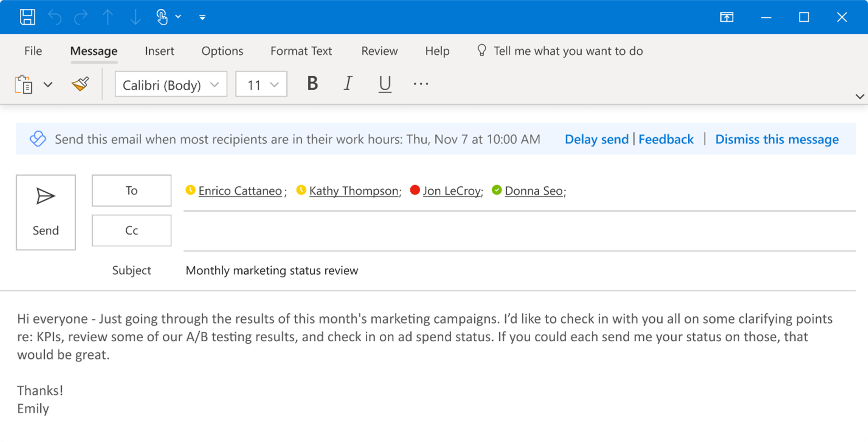
Task: Open the Insert ribbon tab
Action: (160, 51)
